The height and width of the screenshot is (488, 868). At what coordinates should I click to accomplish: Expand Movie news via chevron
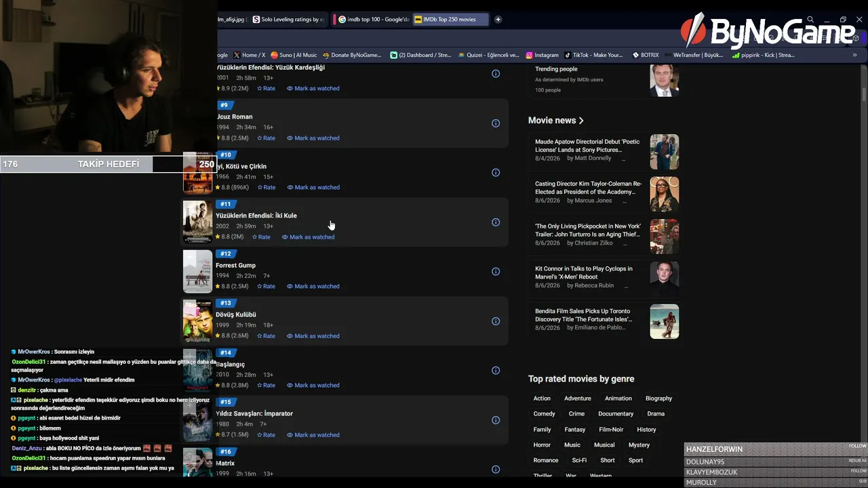(581, 121)
